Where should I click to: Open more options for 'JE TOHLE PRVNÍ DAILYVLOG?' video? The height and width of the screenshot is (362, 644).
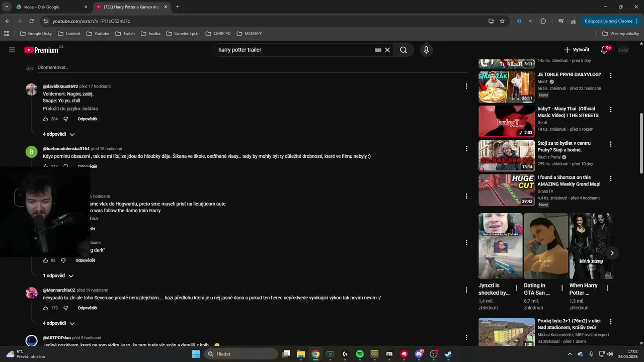coord(611,75)
